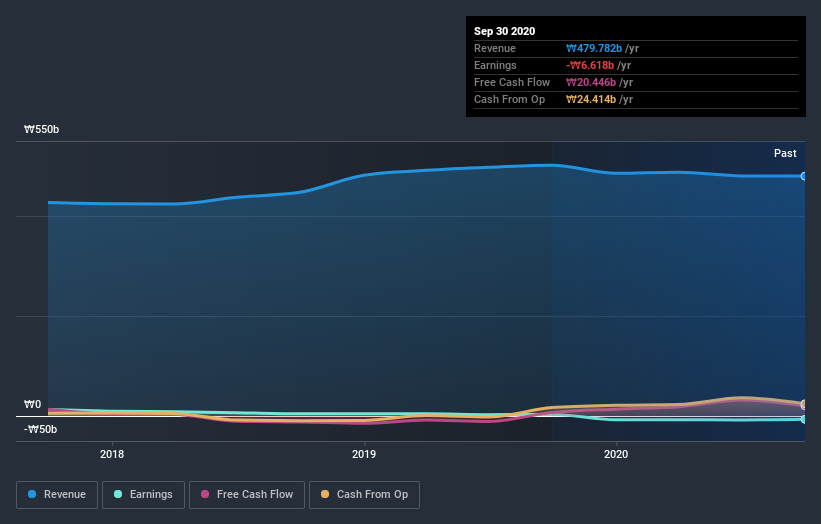Screen dimensions: 821x524
Task: Click the Past region label
Action: (785, 153)
